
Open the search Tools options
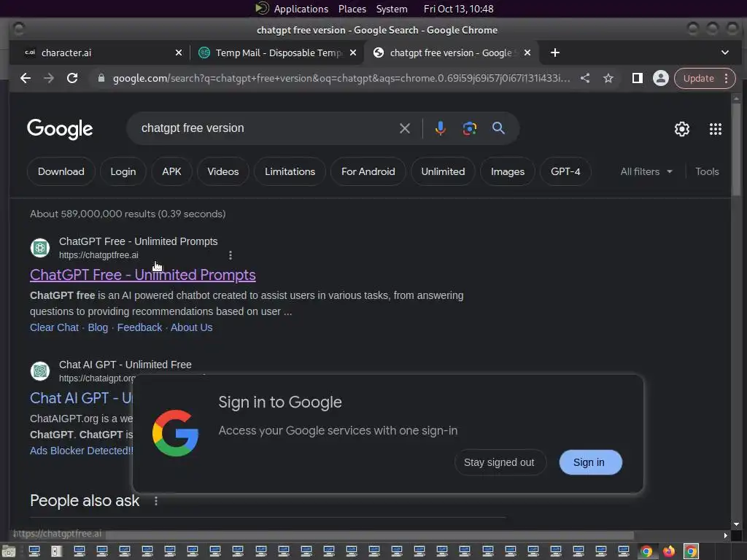pos(706,171)
